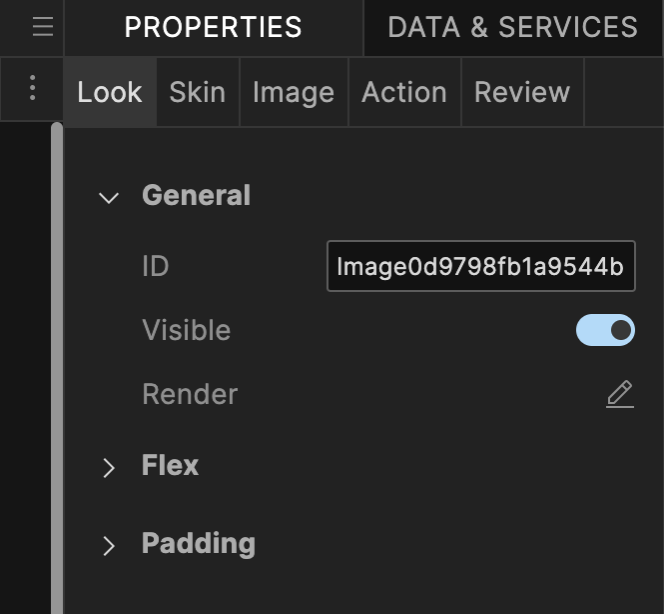Screen dimensions: 664x614
Task: Open the Review tab
Action: (522, 92)
